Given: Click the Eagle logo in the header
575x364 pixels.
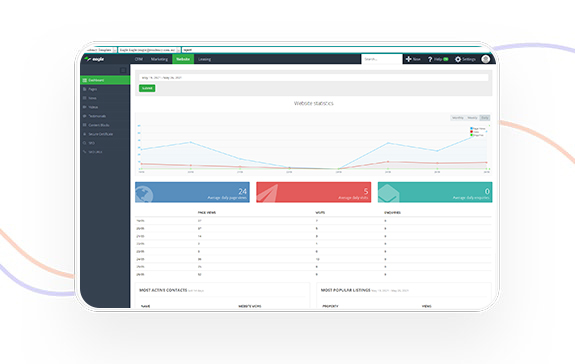Looking at the screenshot, I should click(94, 59).
